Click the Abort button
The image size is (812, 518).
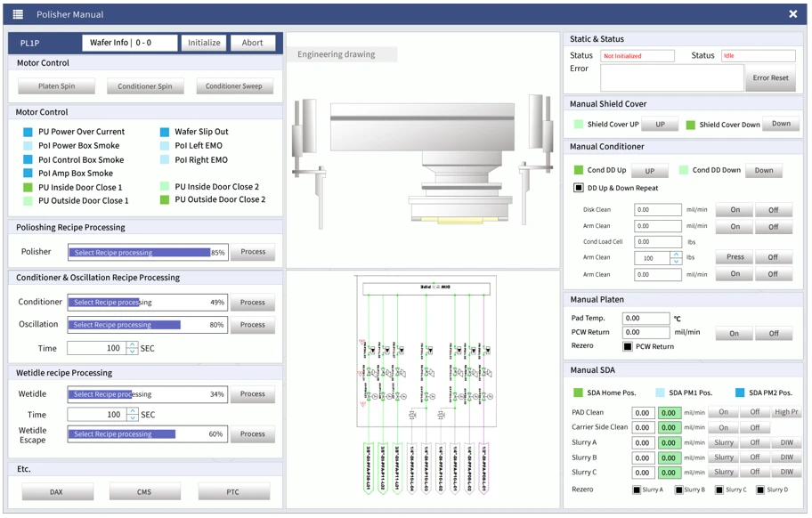point(252,43)
